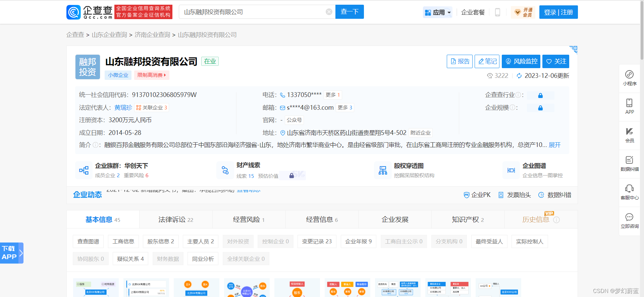Screen dimensions: 644x297
Task: Clear the search box with the X icon
Action: (329, 12)
